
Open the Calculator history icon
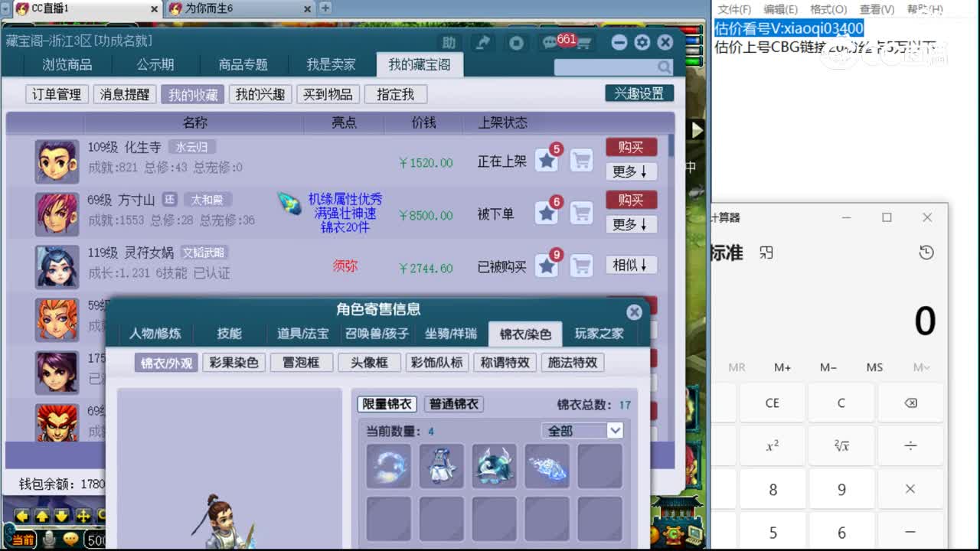(x=926, y=252)
